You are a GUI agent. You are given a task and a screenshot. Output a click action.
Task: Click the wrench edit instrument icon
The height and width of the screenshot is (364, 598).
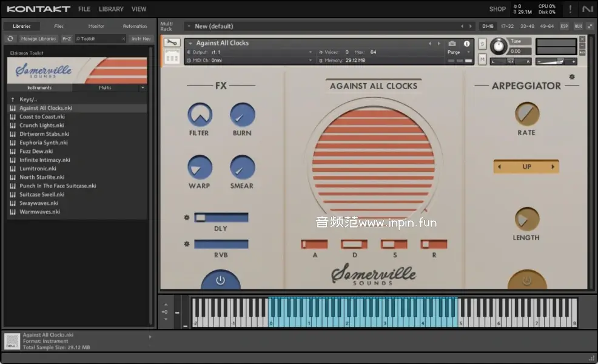click(172, 43)
